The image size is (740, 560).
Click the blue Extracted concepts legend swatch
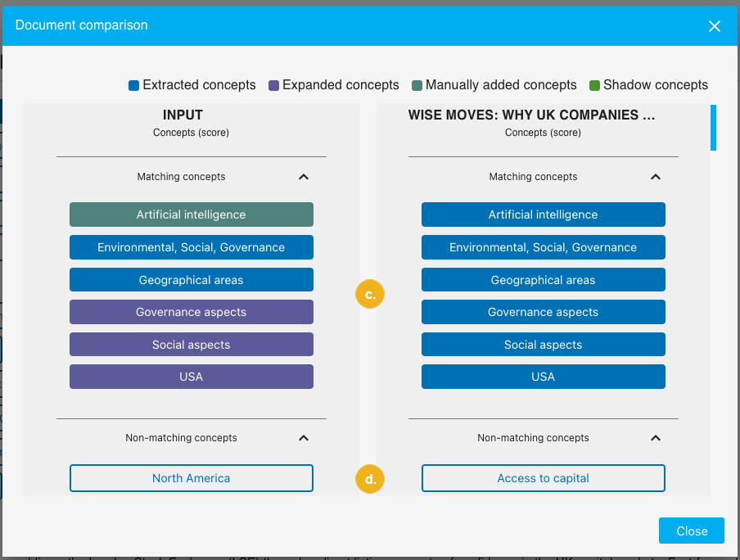click(134, 85)
